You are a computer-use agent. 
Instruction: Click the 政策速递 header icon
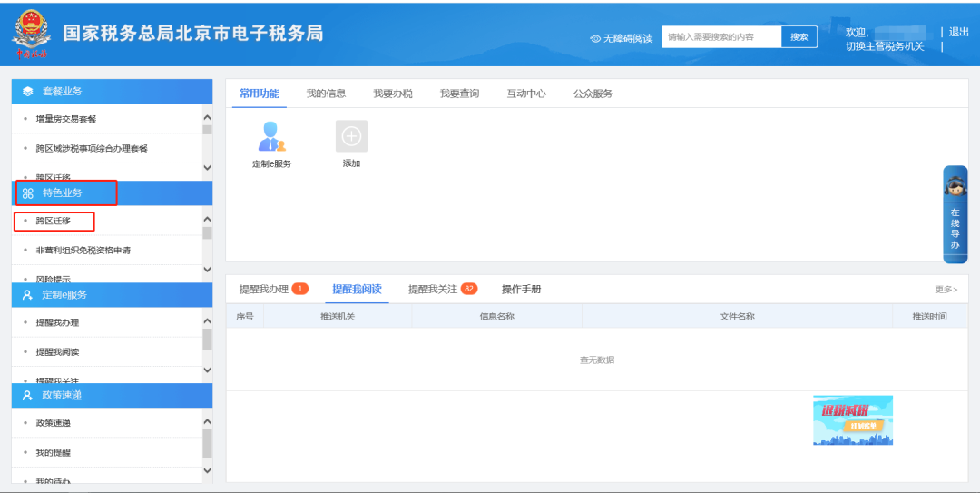tap(27, 396)
